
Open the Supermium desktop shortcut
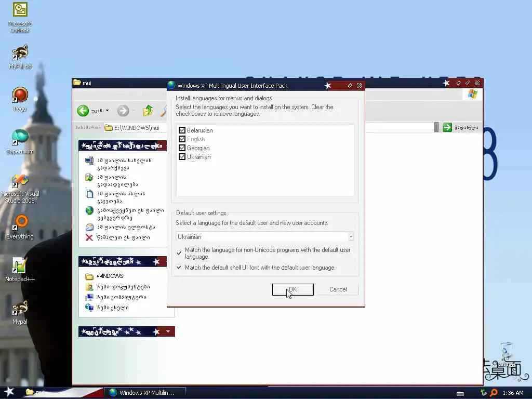(x=20, y=142)
